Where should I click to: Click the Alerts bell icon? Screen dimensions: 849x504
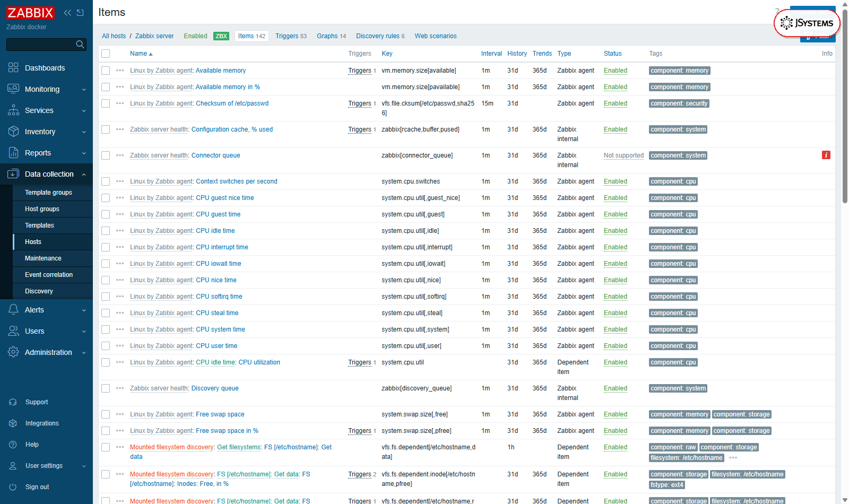[13, 310]
